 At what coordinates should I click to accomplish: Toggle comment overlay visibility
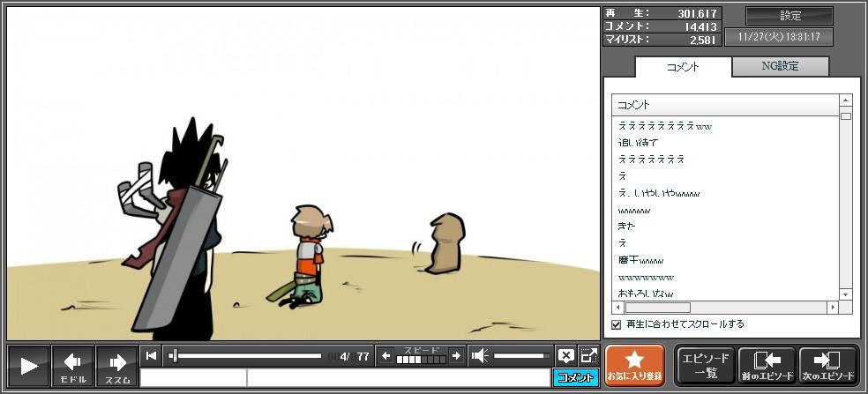(566, 356)
